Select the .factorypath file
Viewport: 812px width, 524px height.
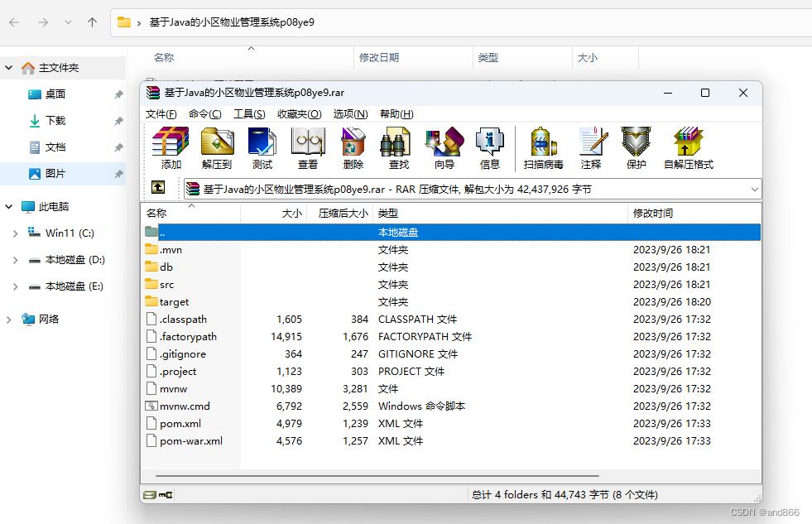(x=451, y=337)
